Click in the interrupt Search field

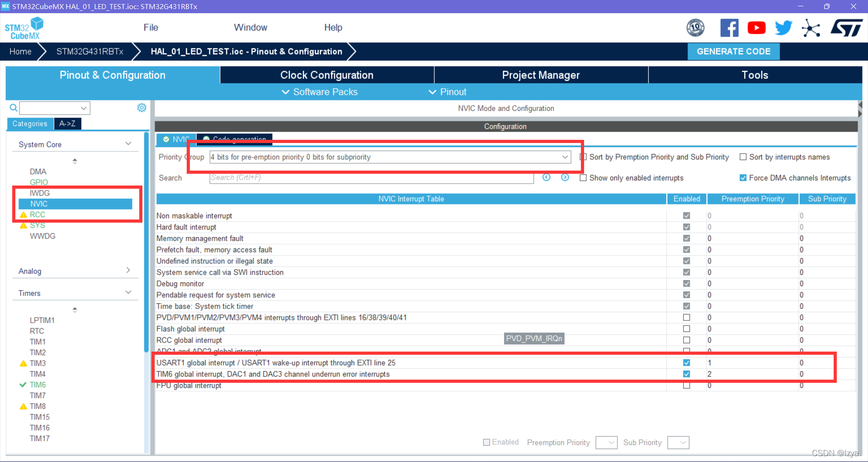click(x=372, y=178)
